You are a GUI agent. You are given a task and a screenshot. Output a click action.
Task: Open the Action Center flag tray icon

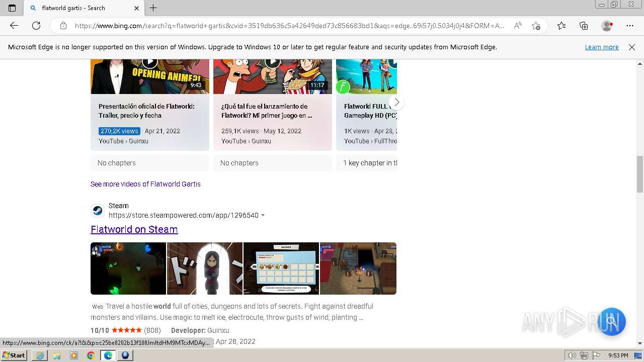(x=596, y=355)
